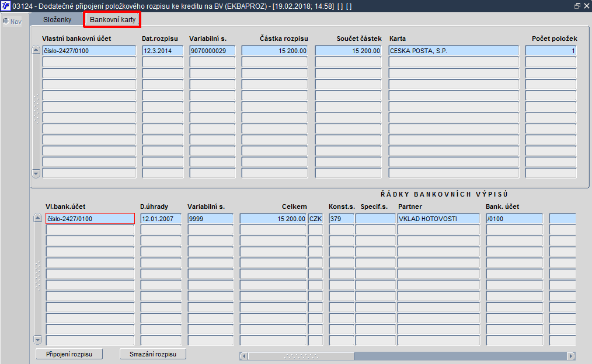This screenshot has width=592, height=364.
Task: Click the restore window icon at top right
Action: (x=577, y=6)
